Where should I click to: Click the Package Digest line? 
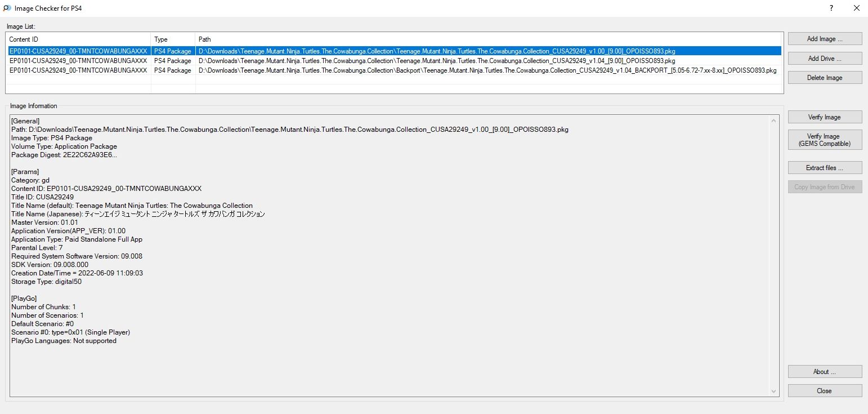pos(64,155)
